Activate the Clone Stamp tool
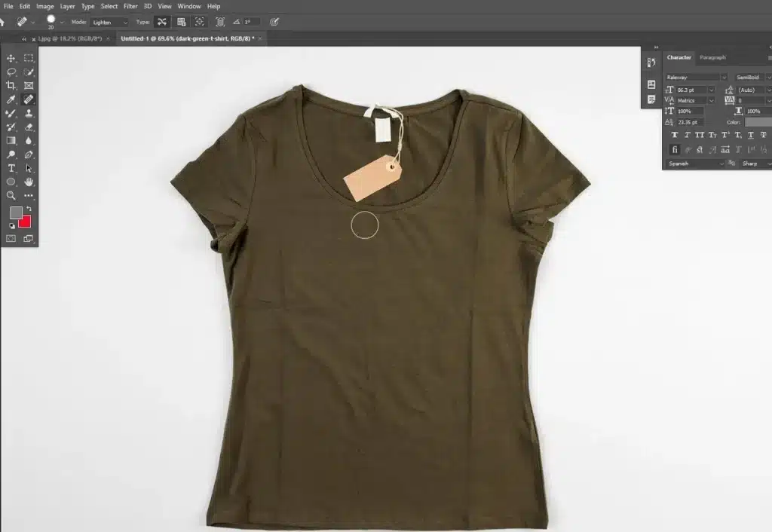 29,113
